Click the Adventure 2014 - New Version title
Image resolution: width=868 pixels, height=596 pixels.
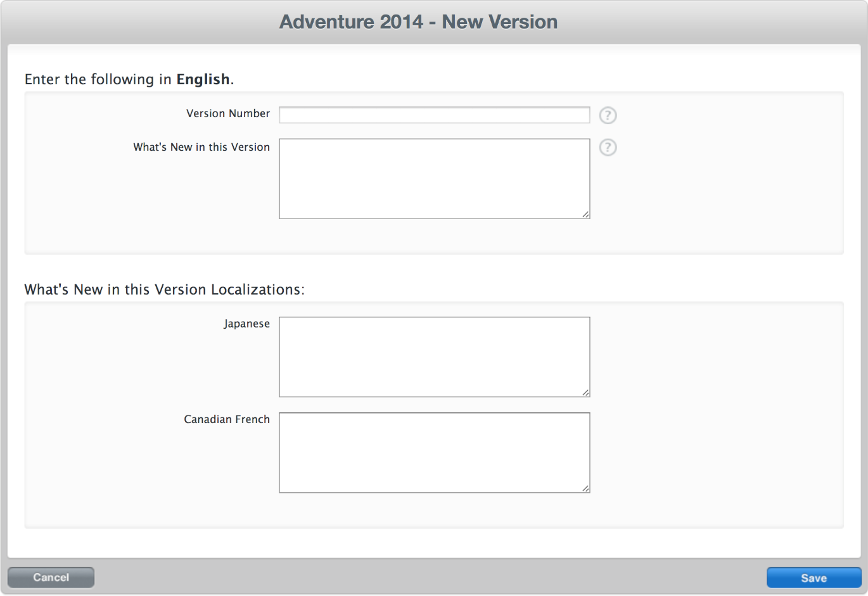(418, 21)
